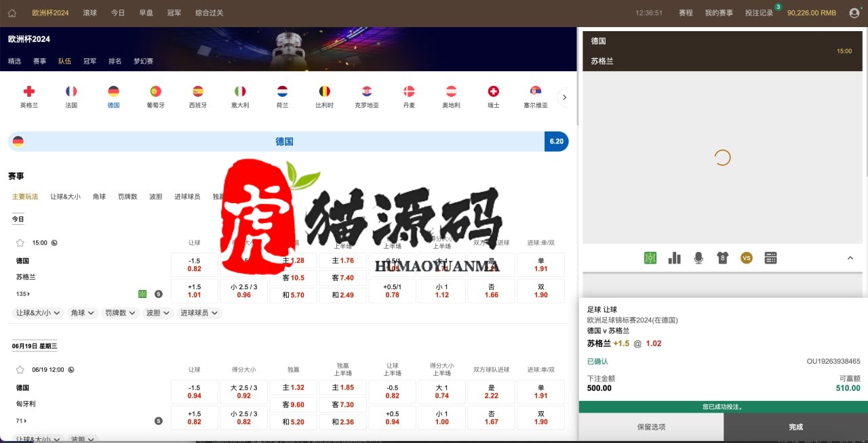868x443 pixels.
Task: Click the S icon in Germany-Scotland row
Action: 159,294
